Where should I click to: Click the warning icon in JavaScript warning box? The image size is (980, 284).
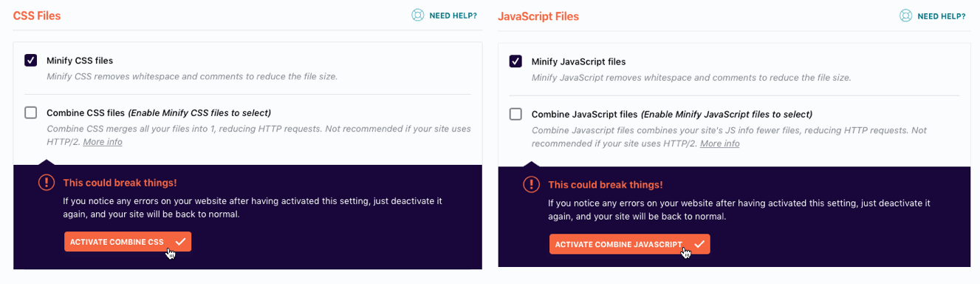click(531, 185)
